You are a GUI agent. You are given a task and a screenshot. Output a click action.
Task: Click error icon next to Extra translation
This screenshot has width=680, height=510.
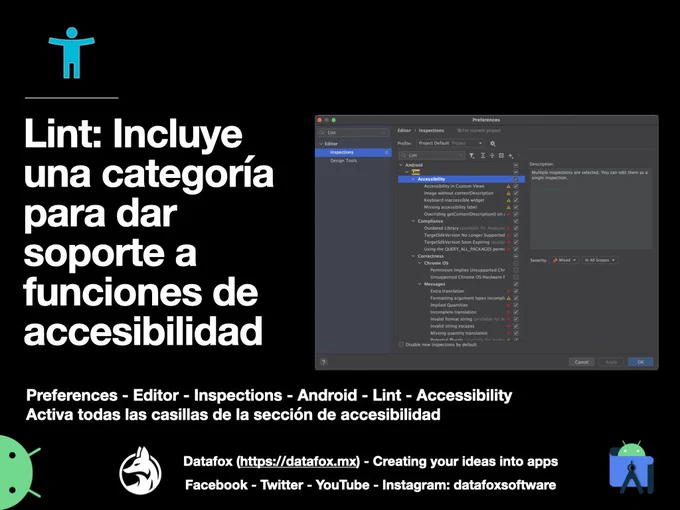coord(509,291)
